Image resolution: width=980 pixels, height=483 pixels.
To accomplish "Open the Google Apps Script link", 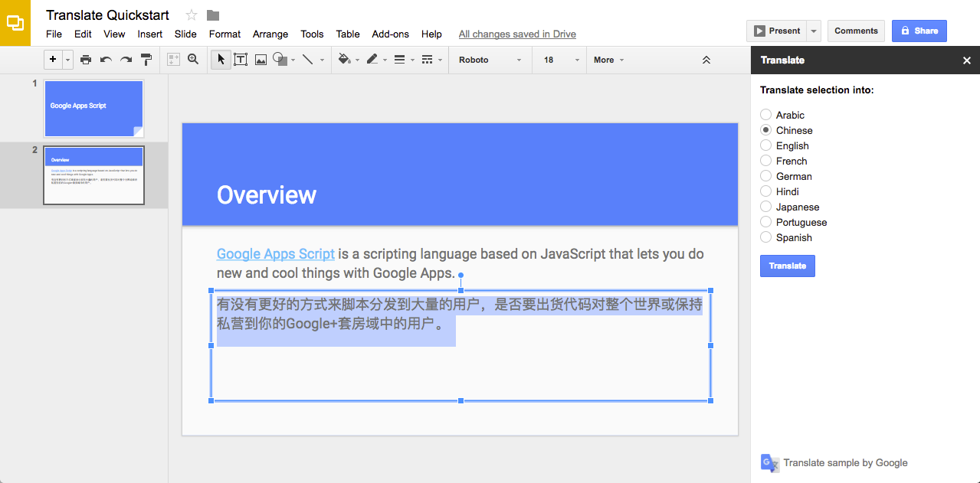I will coord(275,254).
